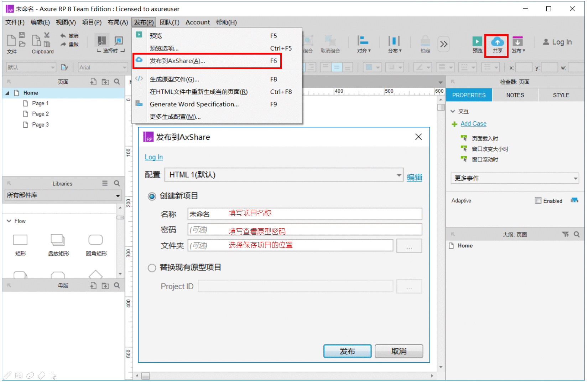The image size is (588, 383).
Task: Click the New File icon
Action: [x=11, y=40]
